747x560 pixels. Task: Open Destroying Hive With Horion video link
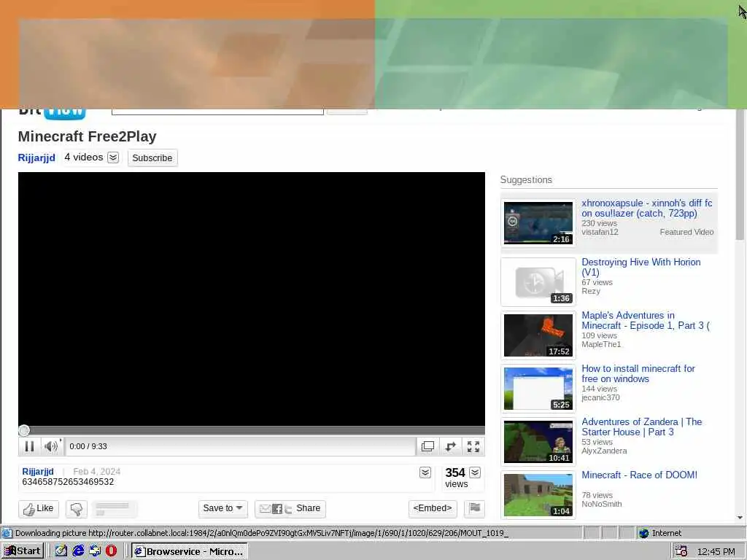pyautogui.click(x=640, y=267)
